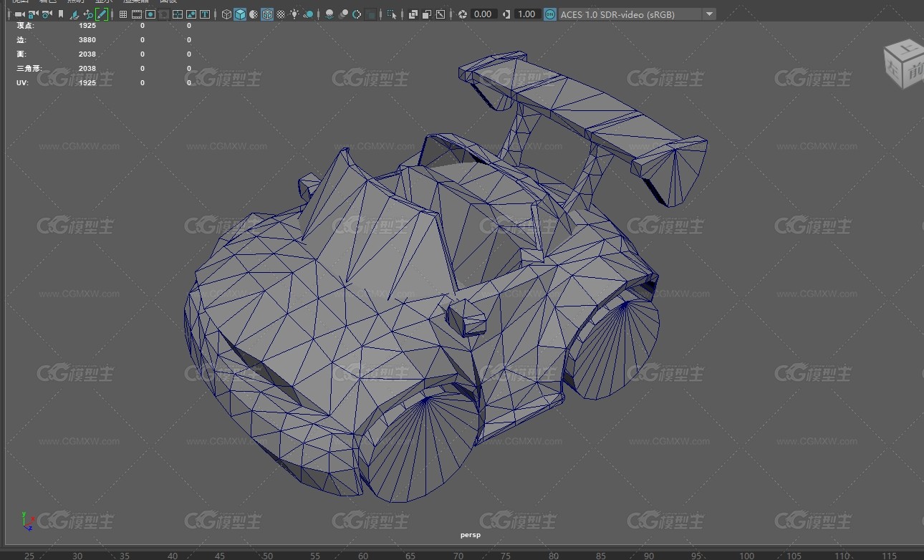Click the 边 heads-up label
Screen dimensions: 924x560
21,40
